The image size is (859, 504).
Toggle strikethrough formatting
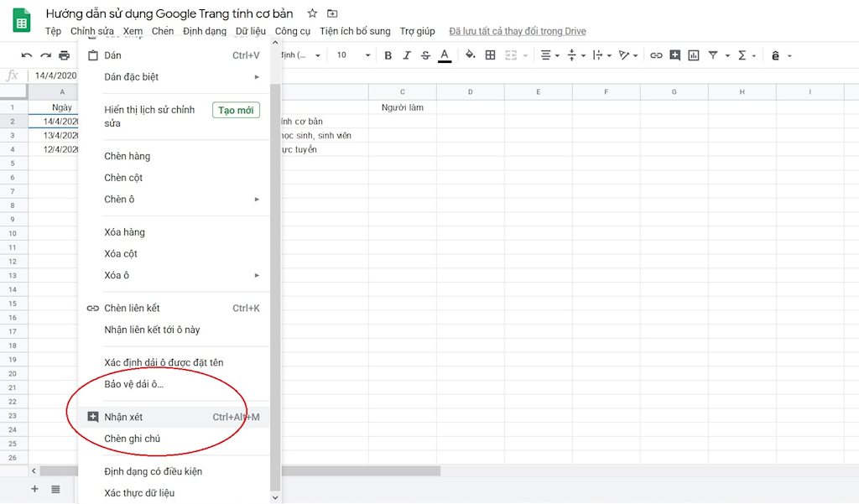[x=425, y=55]
